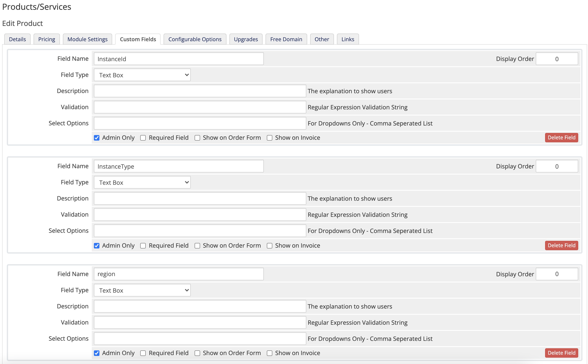The image size is (588, 364).
Task: Click Validation input for InstanceId field
Action: pos(200,107)
